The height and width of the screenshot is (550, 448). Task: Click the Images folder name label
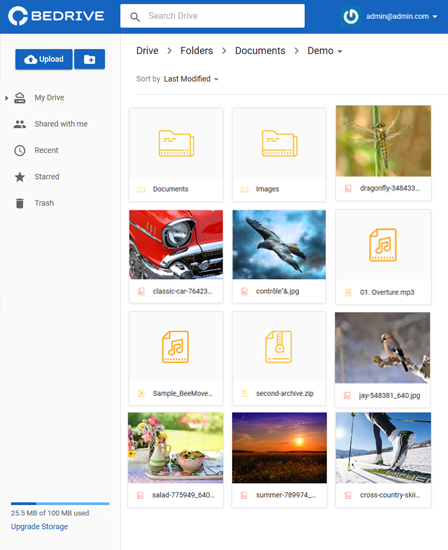pyautogui.click(x=267, y=189)
